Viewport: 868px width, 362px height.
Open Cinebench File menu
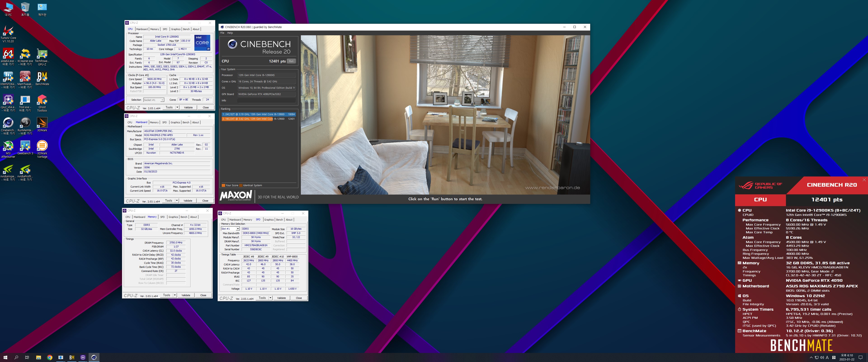click(222, 33)
